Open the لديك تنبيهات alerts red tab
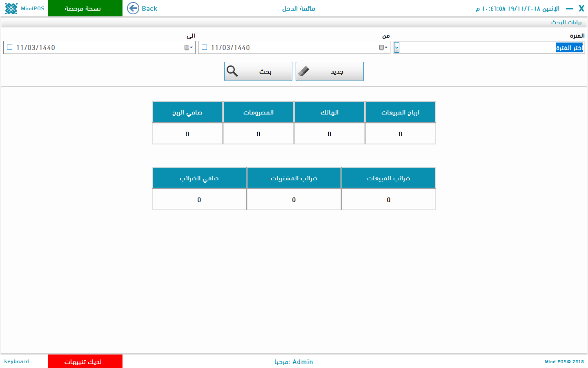Screen dimensions: 588x368 coord(85,361)
